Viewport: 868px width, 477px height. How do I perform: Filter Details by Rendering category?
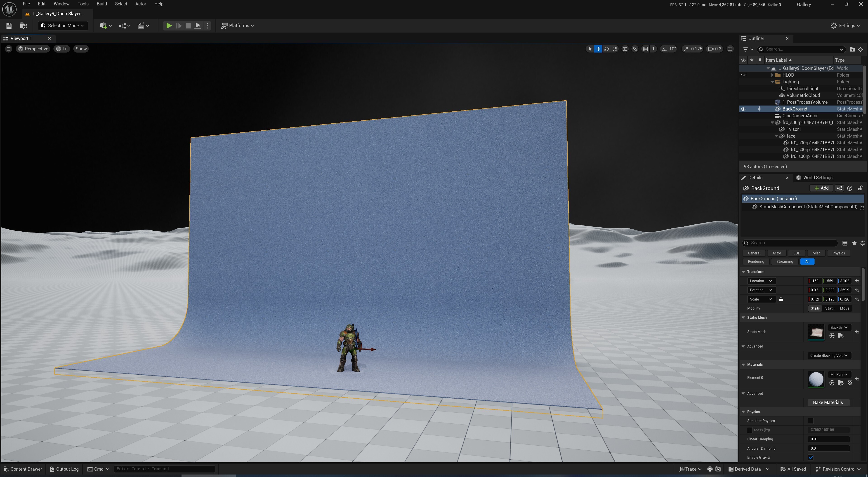pos(756,261)
